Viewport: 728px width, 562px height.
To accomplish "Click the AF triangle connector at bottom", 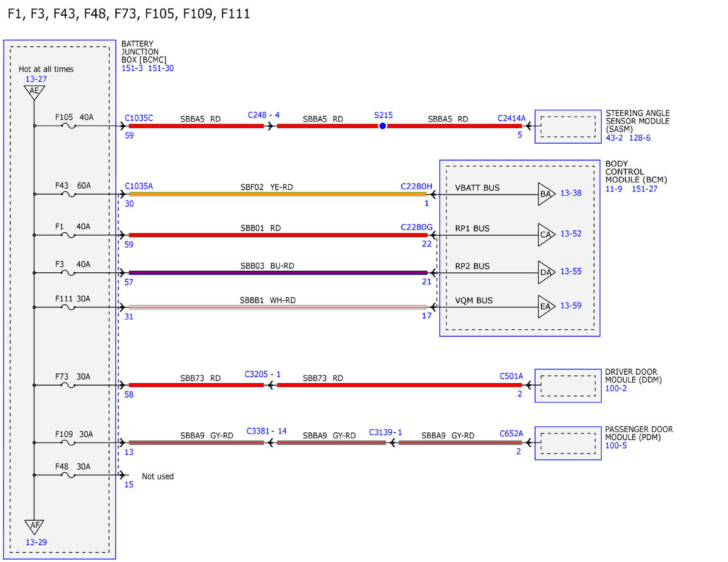I will (x=35, y=526).
